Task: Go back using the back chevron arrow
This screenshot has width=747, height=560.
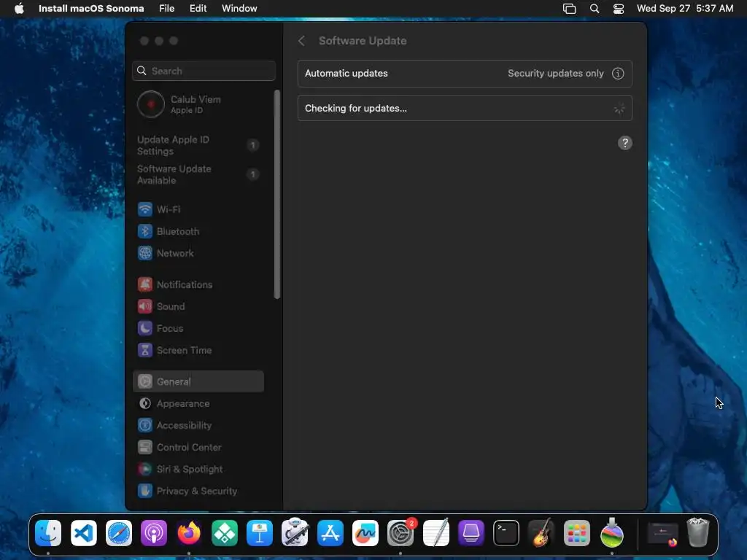Action: coord(301,41)
